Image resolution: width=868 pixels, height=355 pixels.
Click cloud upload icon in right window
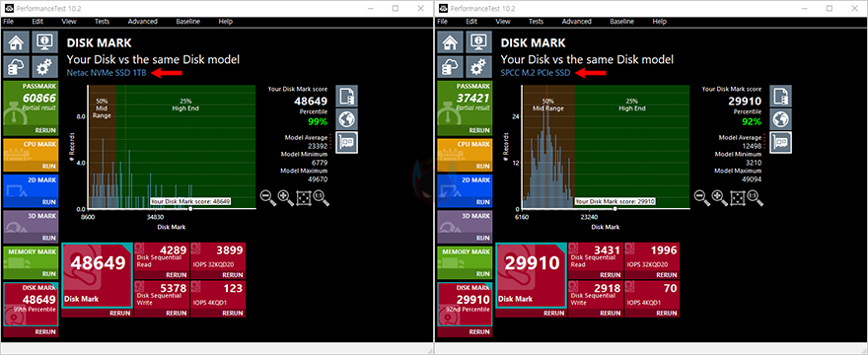coord(451,68)
